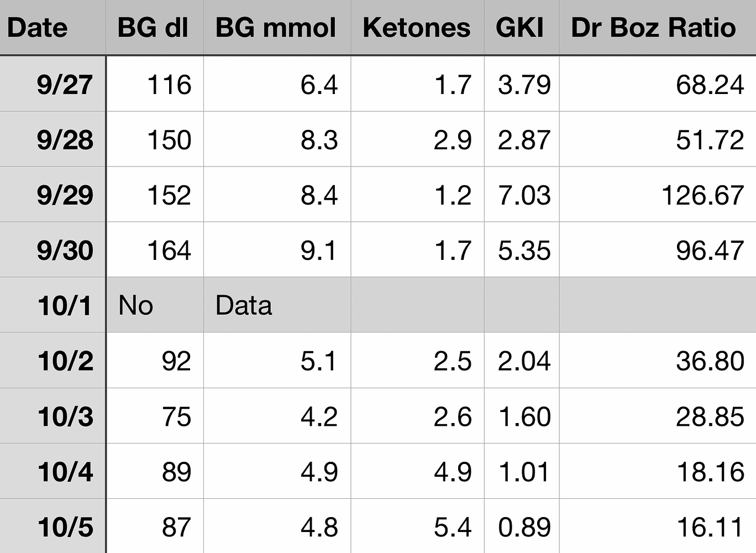Select the 'No' cell in 10/1 row
Viewport: 756px width, 553px height.
pos(155,305)
